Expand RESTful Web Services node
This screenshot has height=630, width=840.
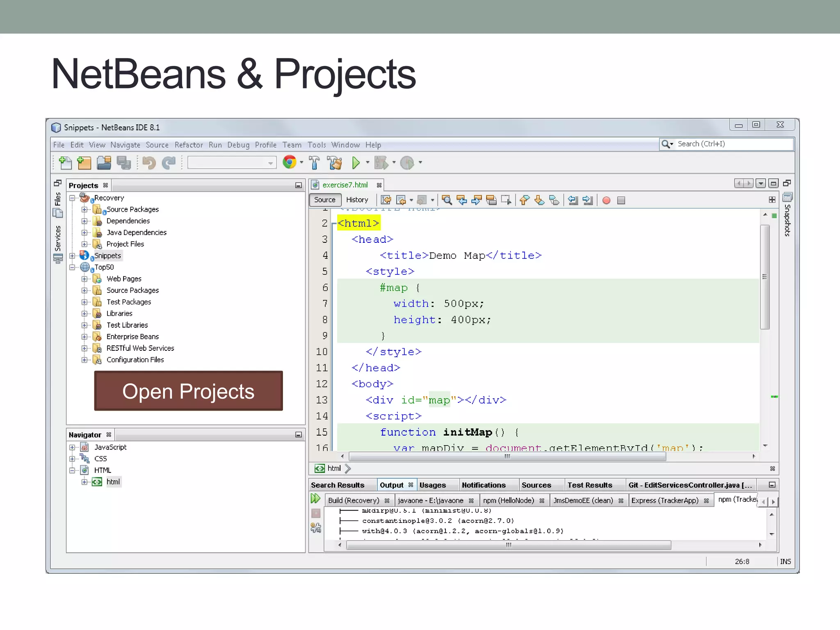pos(84,348)
